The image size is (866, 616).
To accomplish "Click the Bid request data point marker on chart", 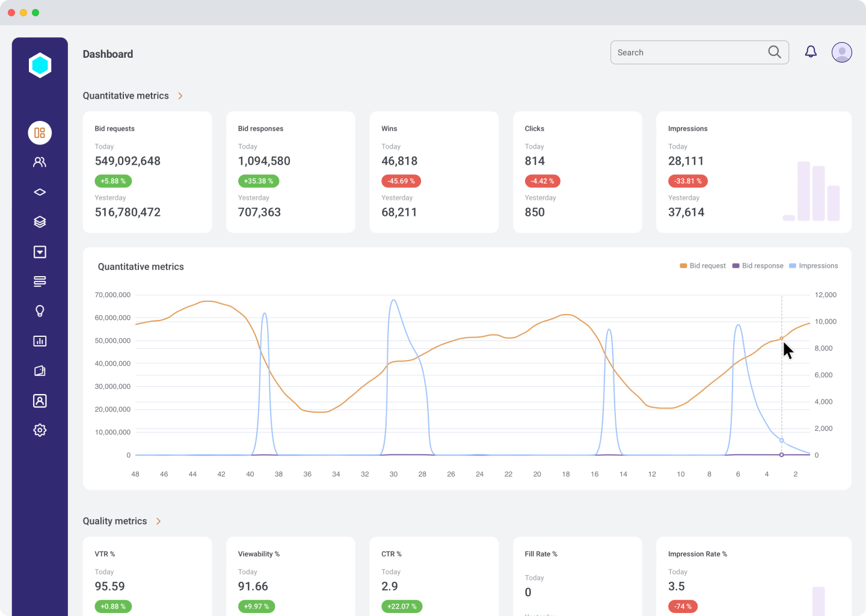I will click(x=782, y=339).
